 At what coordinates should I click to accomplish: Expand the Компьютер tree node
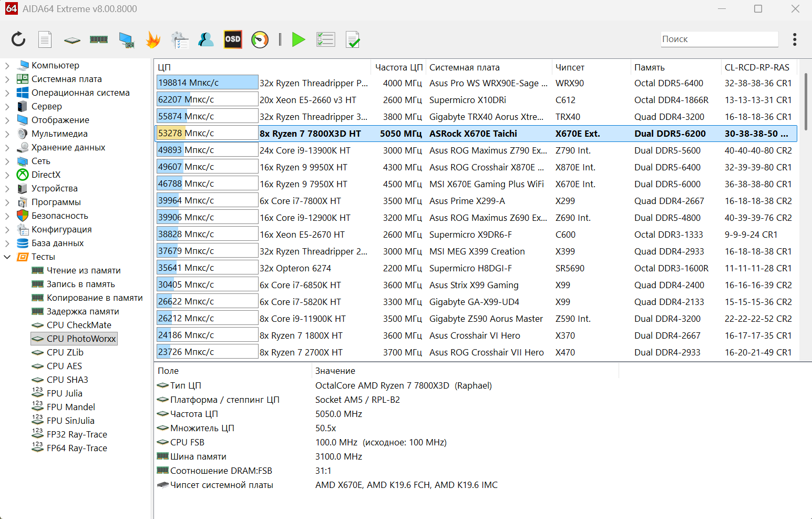click(7, 66)
